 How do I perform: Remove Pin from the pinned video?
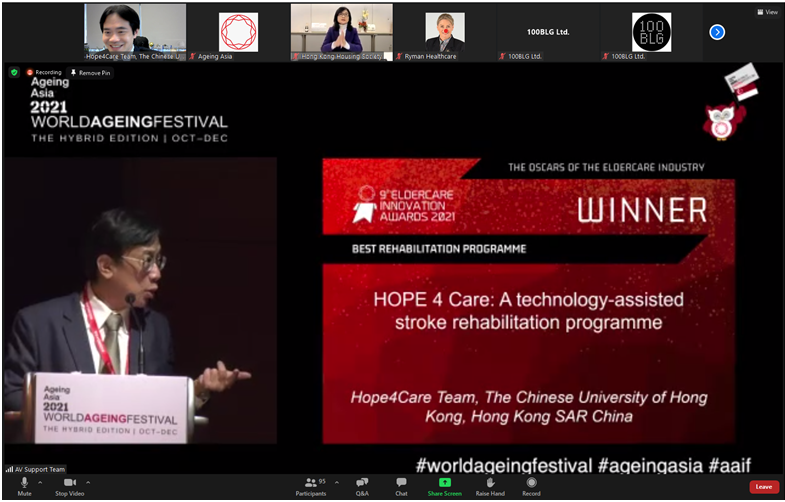click(90, 73)
